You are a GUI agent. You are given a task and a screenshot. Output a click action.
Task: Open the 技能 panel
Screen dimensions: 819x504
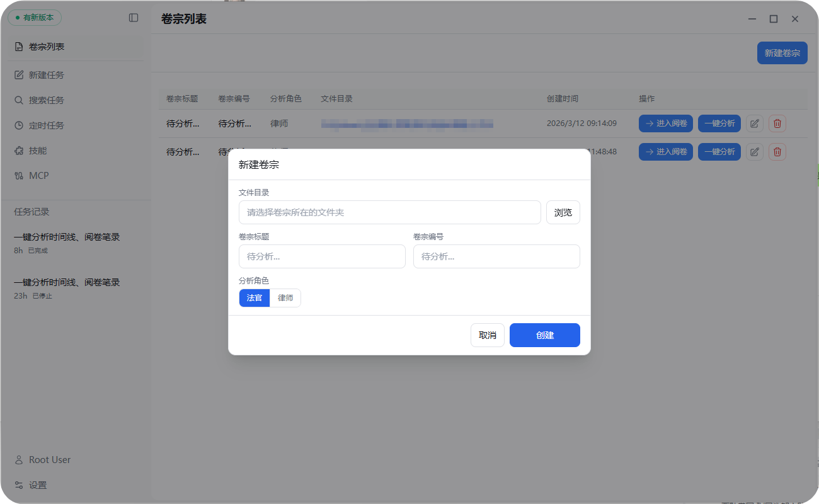(39, 150)
